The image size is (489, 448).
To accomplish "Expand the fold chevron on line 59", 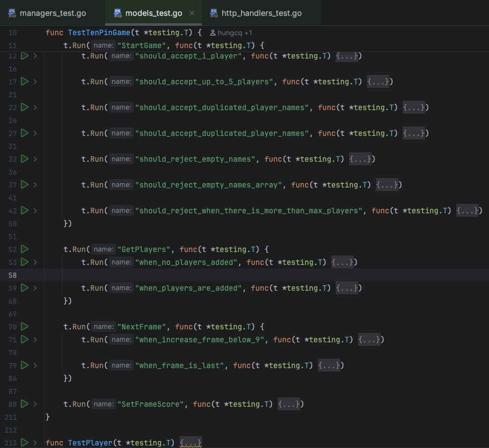I will click(35, 288).
